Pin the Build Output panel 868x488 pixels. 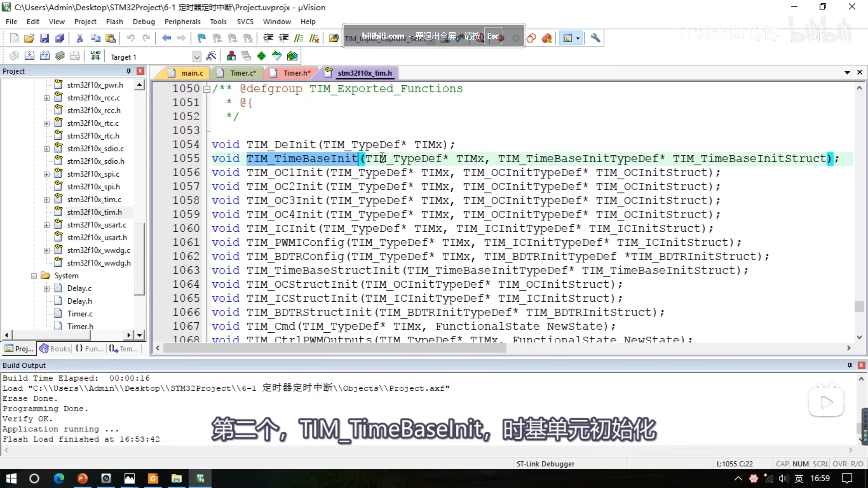[x=850, y=365]
